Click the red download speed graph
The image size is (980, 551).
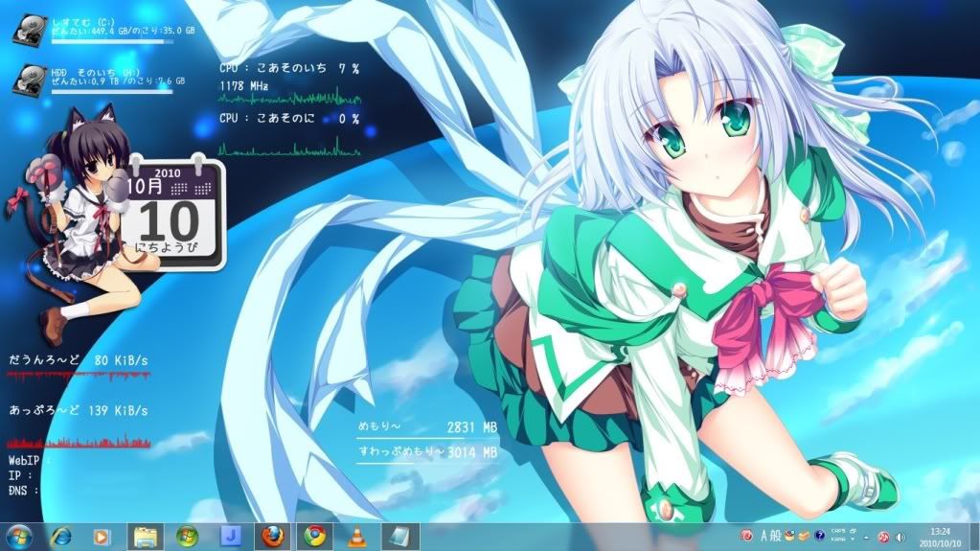click(x=79, y=376)
